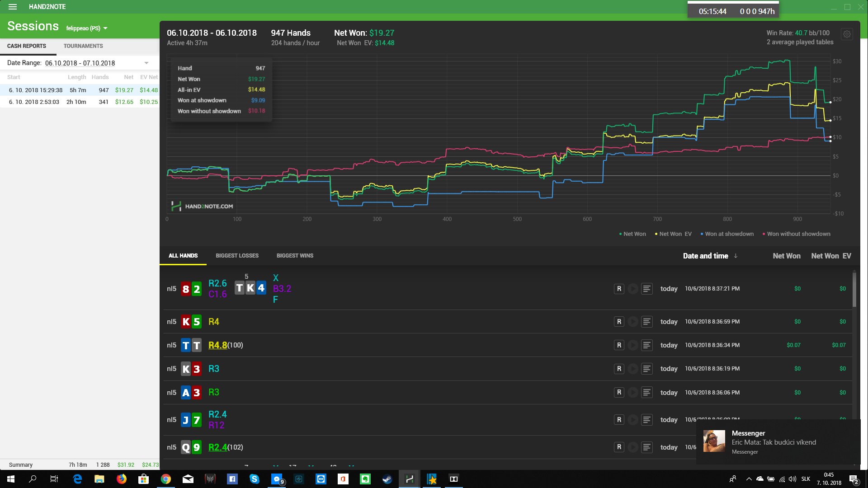The width and height of the screenshot is (868, 488).
Task: Sort sessions by EV Net column
Action: pyautogui.click(x=149, y=77)
